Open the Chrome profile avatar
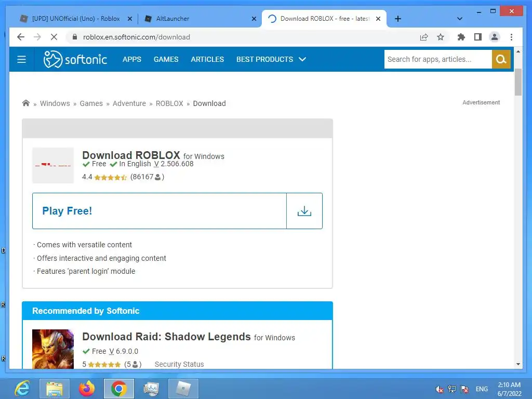Screen dimensions: 532x399 tap(495, 37)
